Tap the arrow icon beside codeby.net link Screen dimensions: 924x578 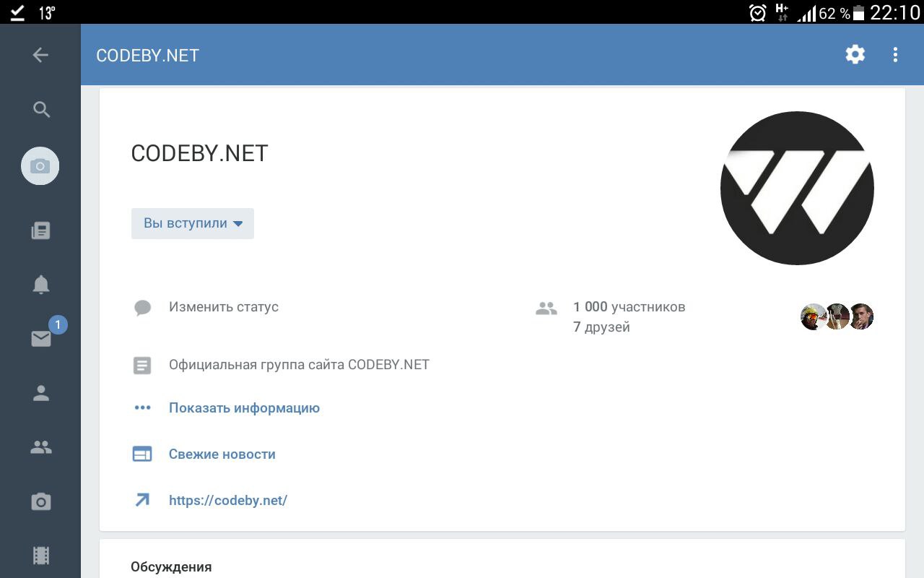(142, 500)
